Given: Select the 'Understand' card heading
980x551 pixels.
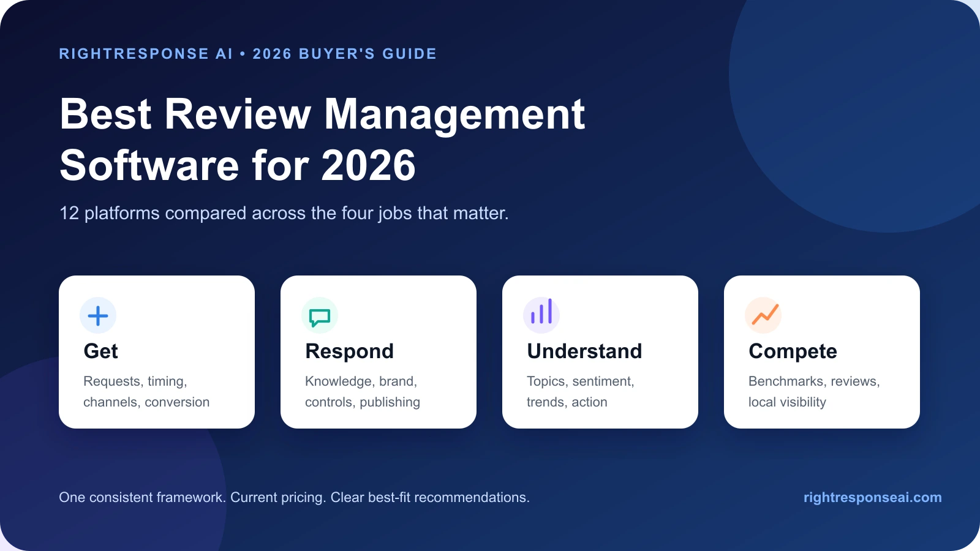Looking at the screenshot, I should (584, 351).
